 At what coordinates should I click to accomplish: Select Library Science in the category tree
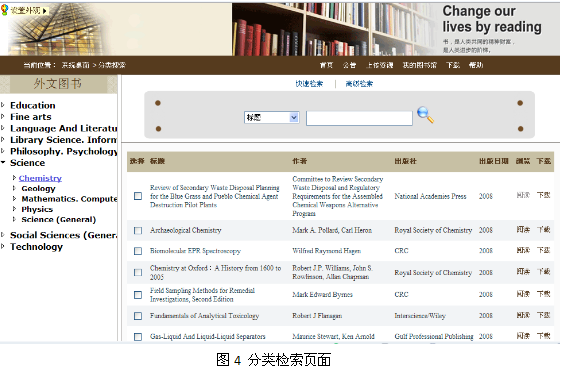pyautogui.click(x=63, y=140)
